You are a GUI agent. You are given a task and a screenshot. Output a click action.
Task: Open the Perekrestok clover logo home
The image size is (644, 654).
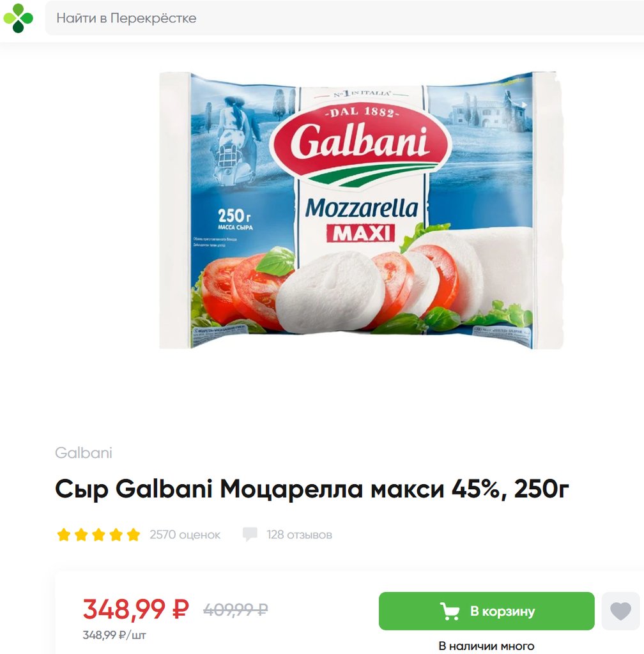[19, 18]
